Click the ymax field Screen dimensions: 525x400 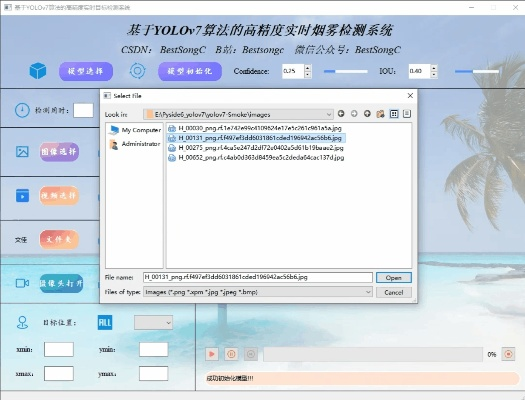tap(154, 373)
